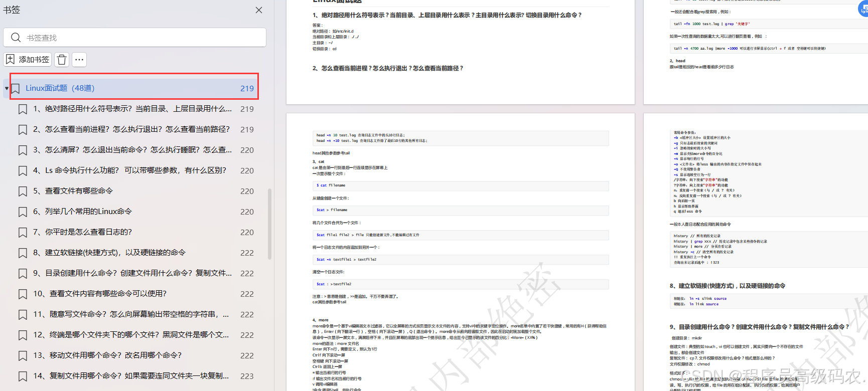Open bookmark 14、复制文件用哪个命令
The image size is (868, 391).
coord(131,376)
